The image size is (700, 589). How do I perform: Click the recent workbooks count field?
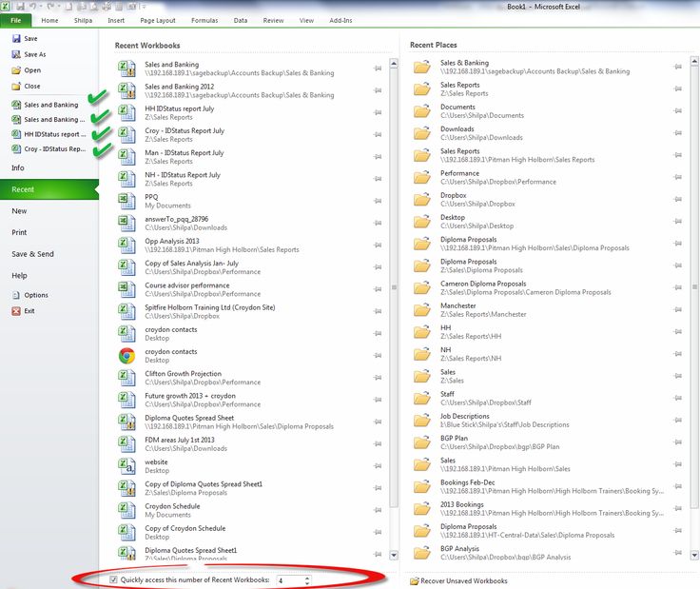pyautogui.click(x=291, y=580)
